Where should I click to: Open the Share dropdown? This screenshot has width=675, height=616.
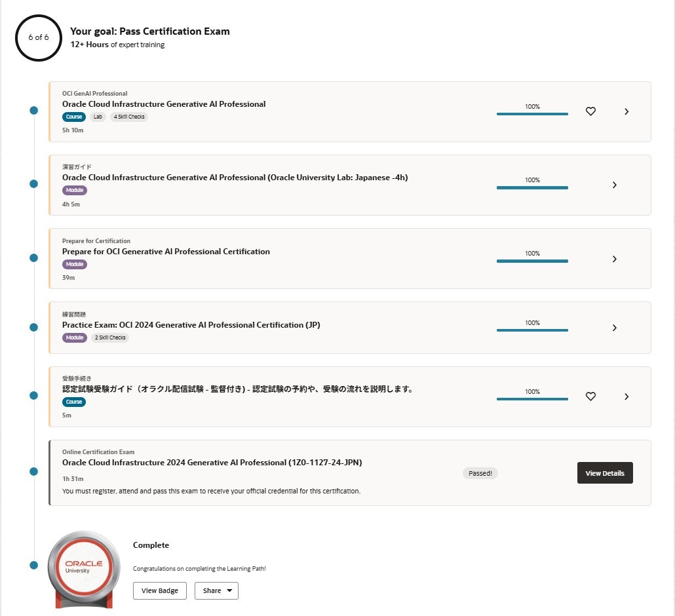coord(216,590)
